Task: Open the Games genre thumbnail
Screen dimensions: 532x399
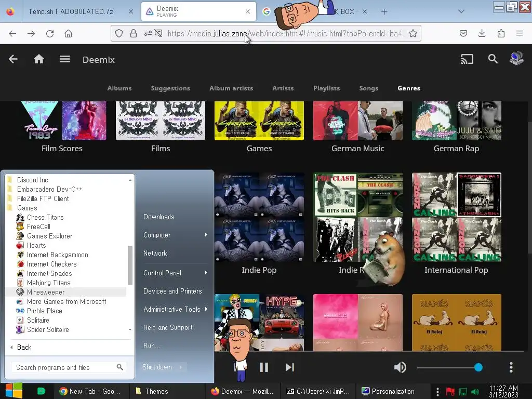Action: click(259, 121)
